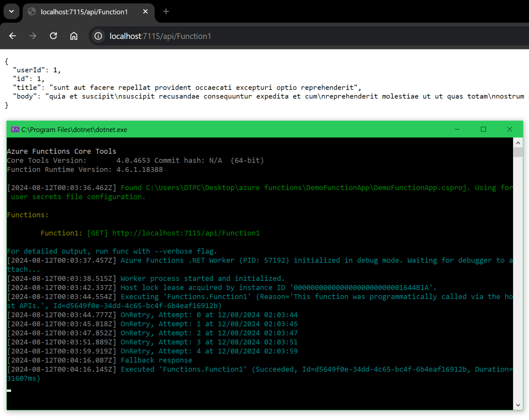This screenshot has width=529, height=420.
Task: Click the console scrollbar up arrow
Action: (518, 142)
